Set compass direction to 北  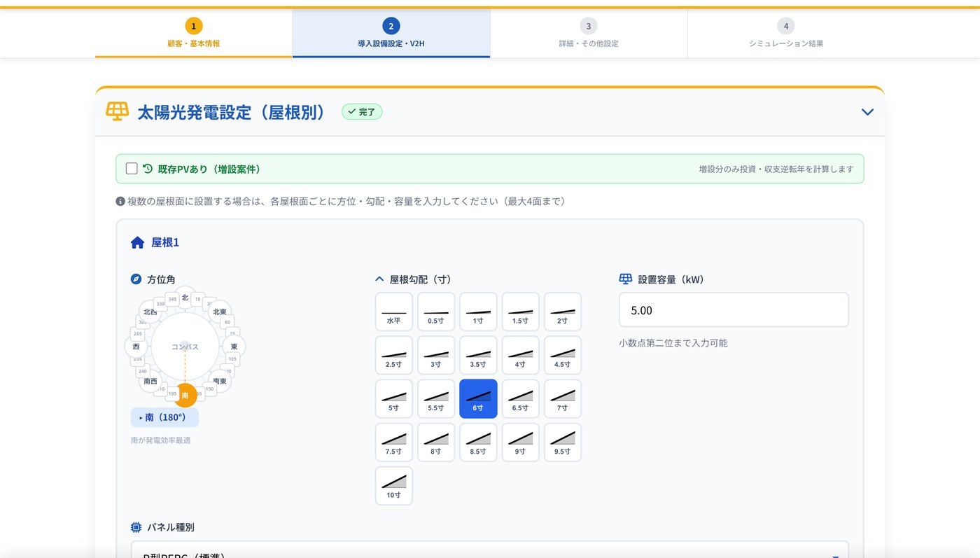185,298
